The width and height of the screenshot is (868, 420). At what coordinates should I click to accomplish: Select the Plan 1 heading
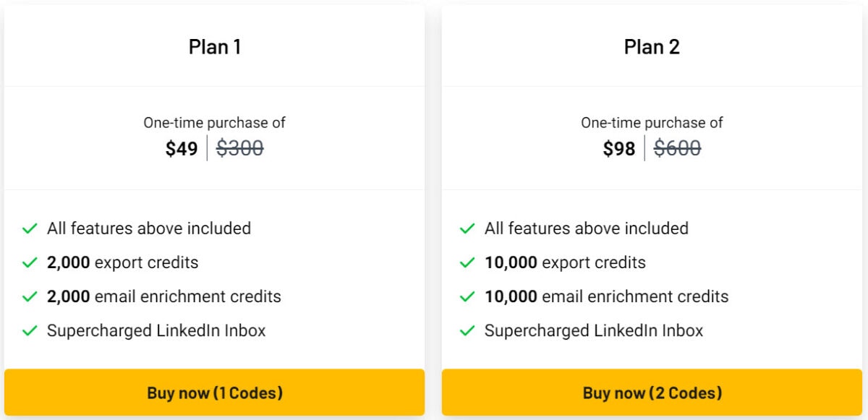tap(215, 47)
